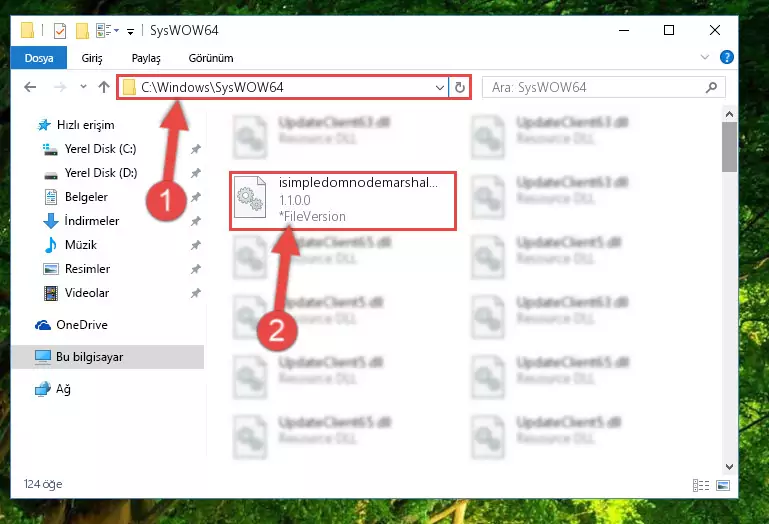The height and width of the screenshot is (524, 769).
Task: Expand the ribbon with the chevron
Action: pyautogui.click(x=705, y=57)
